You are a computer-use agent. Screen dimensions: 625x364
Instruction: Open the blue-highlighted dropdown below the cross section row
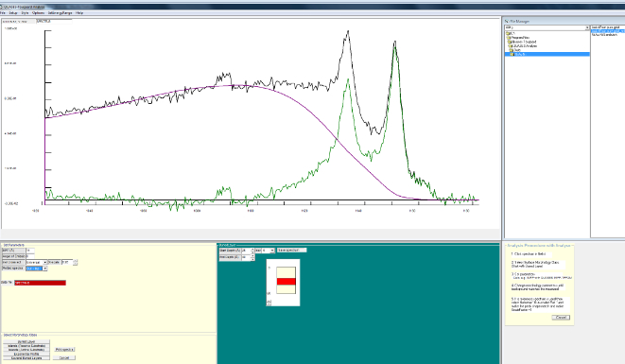(44, 269)
